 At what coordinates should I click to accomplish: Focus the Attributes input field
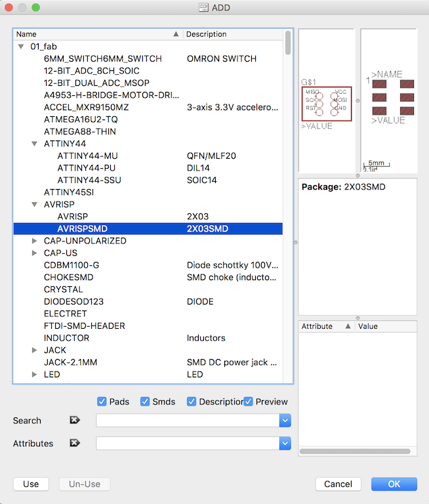pos(188,444)
